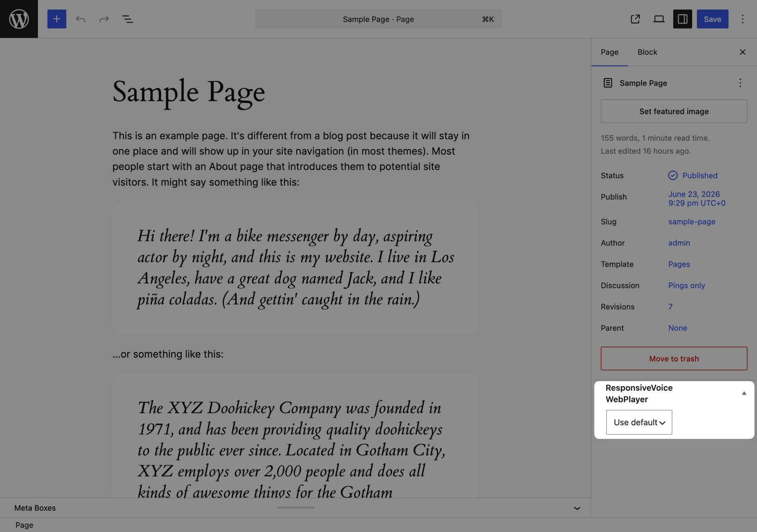757x532 pixels.
Task: Move the page to trash
Action: [674, 358]
